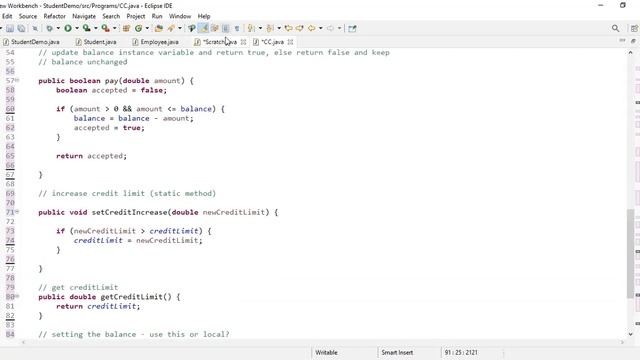This screenshot has height=360, width=640.
Task: Open the External Tools dropdown arrow
Action: point(114,28)
